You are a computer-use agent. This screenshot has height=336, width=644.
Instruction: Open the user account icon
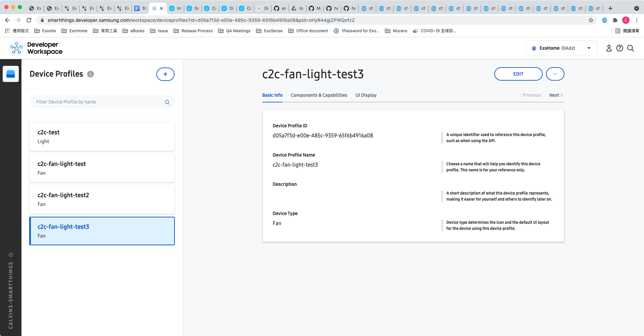[609, 48]
